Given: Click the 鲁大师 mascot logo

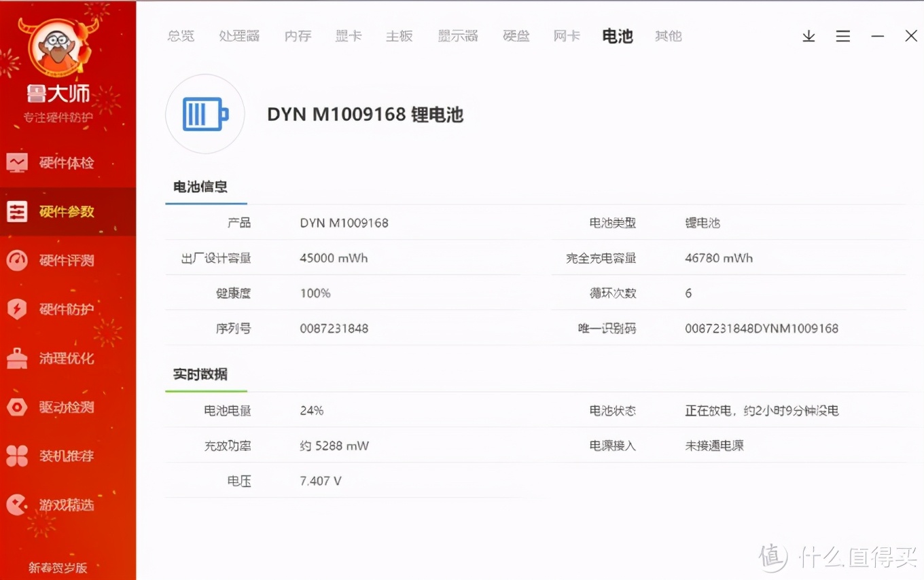Looking at the screenshot, I should pos(56,48).
